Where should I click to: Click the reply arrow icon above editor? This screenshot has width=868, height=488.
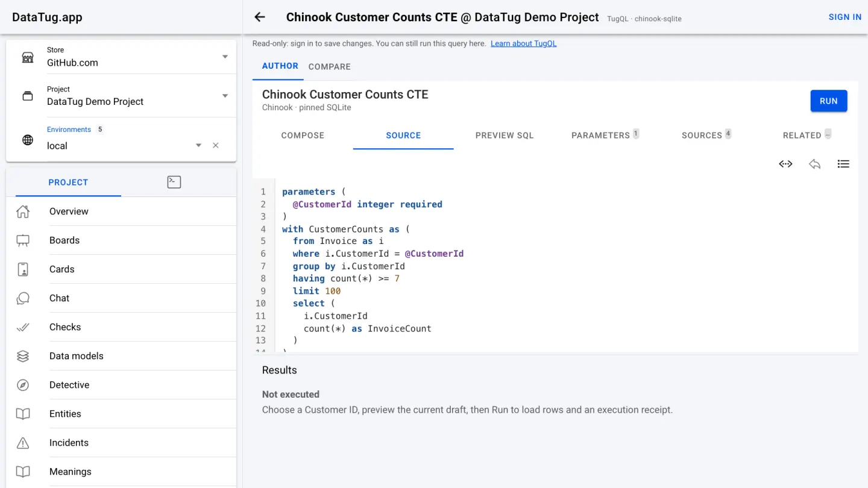click(x=814, y=164)
